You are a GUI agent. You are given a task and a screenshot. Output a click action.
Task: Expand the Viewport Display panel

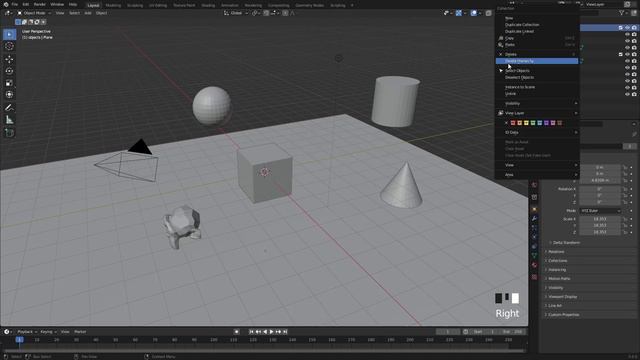pyautogui.click(x=562, y=297)
